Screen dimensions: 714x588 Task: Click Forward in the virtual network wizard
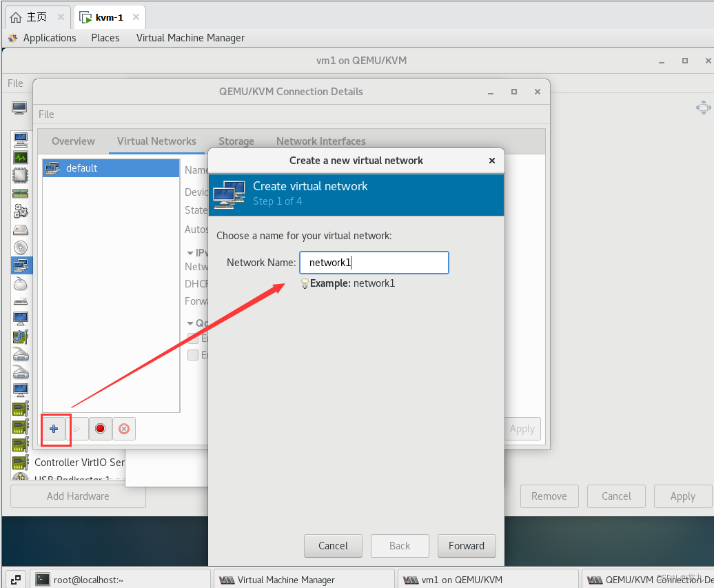(466, 545)
